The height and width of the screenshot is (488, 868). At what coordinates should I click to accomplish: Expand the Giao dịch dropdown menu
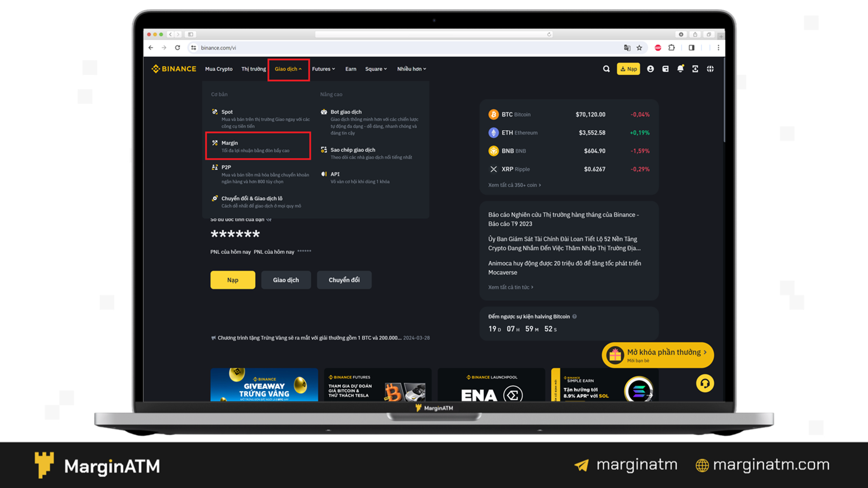289,68
